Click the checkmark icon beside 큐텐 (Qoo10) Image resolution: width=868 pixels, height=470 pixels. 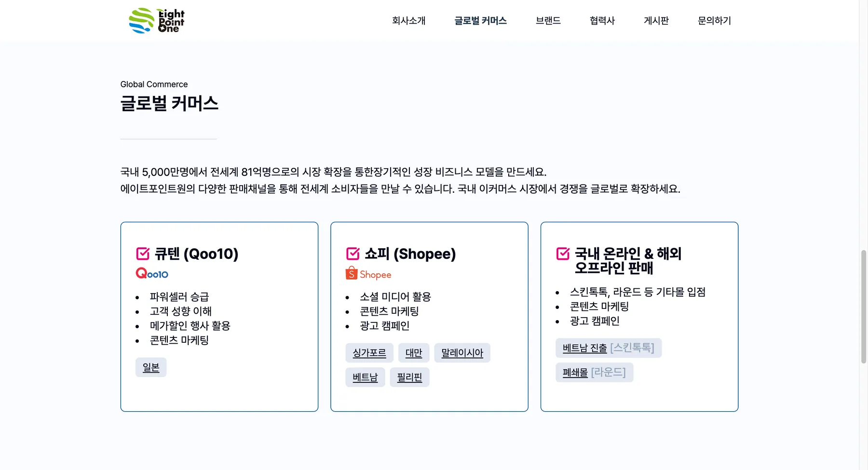tap(143, 254)
